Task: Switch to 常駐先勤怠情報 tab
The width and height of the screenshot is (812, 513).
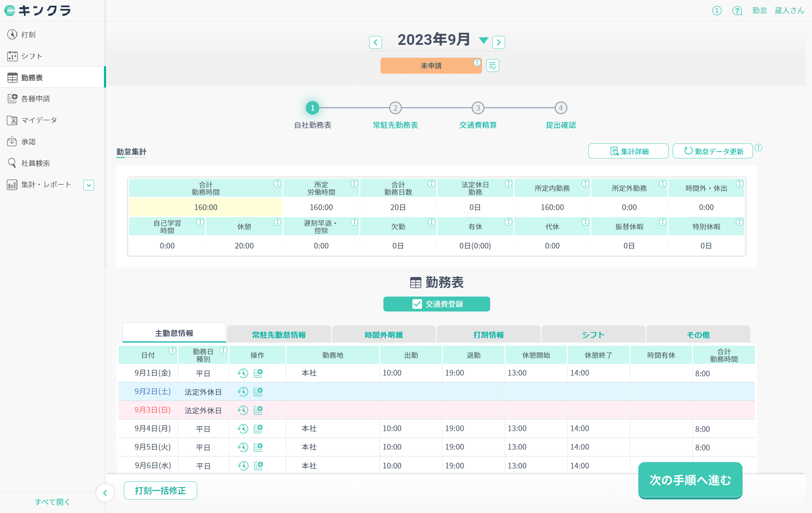Action: pyautogui.click(x=279, y=335)
